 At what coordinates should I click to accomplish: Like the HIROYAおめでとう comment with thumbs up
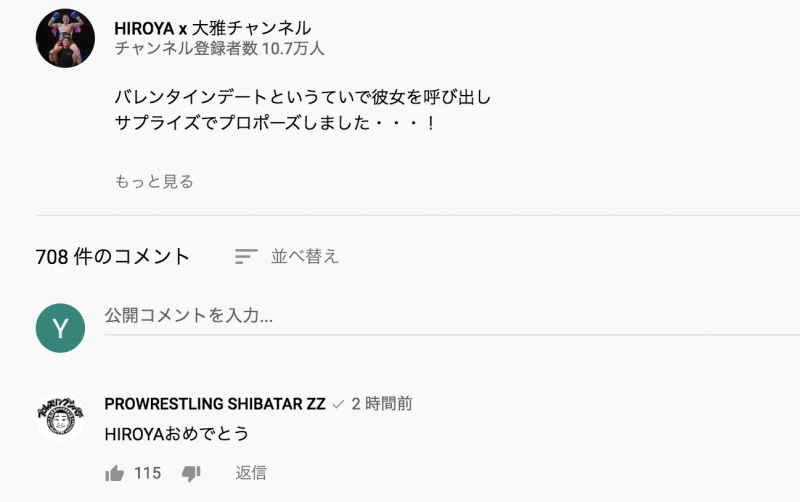[114, 473]
